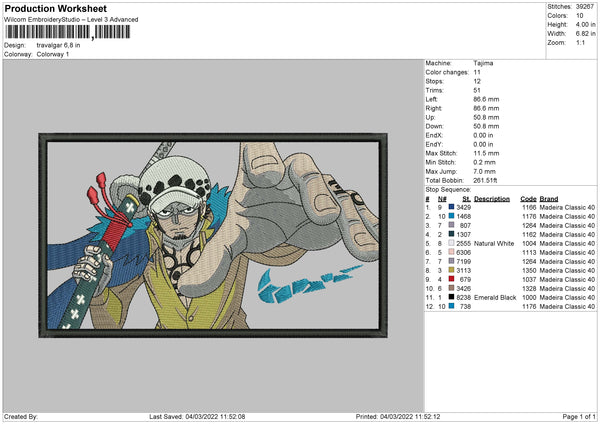The image size is (600, 424).
Task: Click the 'N#' column header
Action: pyautogui.click(x=442, y=199)
